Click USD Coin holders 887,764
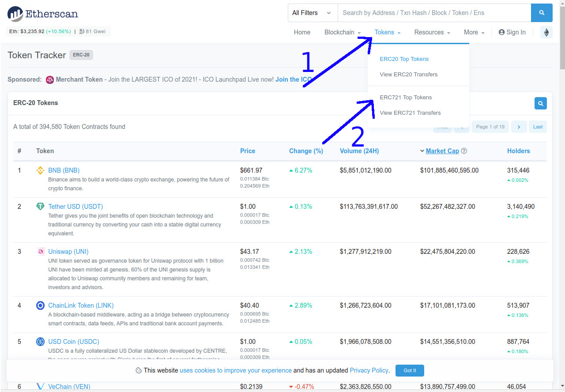The height and width of the screenshot is (392, 565). 518,342
